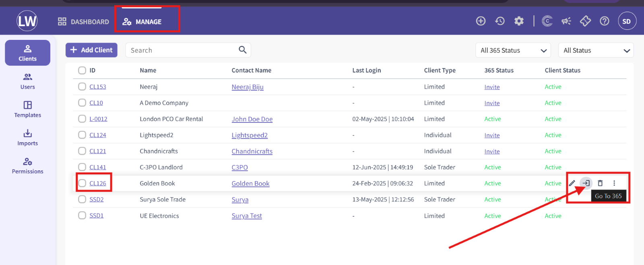Expand the All 365 Status dropdown
This screenshot has height=265, width=644.
click(x=513, y=50)
